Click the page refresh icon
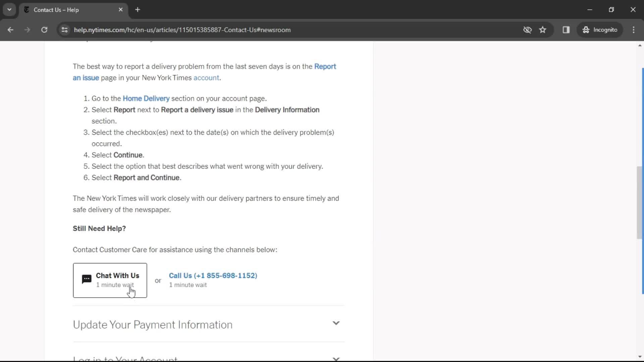This screenshot has width=644, height=362. (x=44, y=29)
